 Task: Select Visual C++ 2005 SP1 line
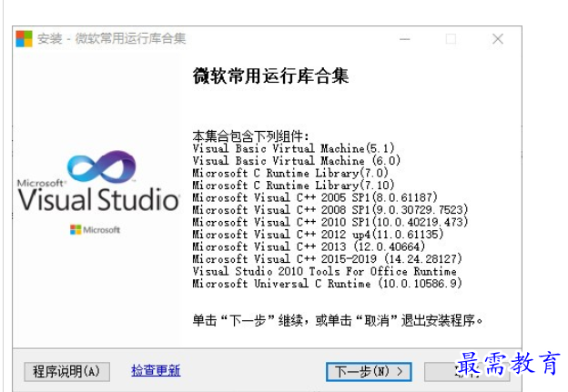tap(315, 197)
